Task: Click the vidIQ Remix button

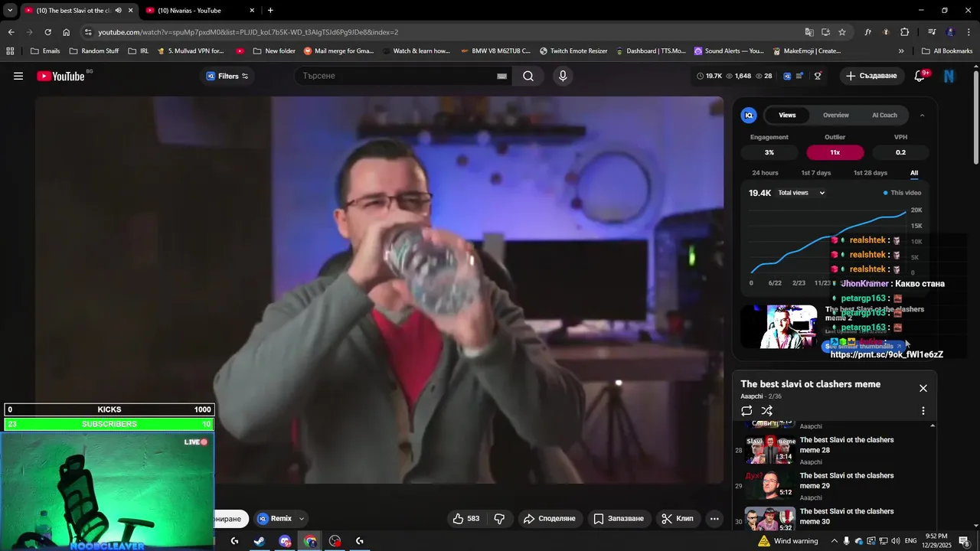Action: [274, 519]
